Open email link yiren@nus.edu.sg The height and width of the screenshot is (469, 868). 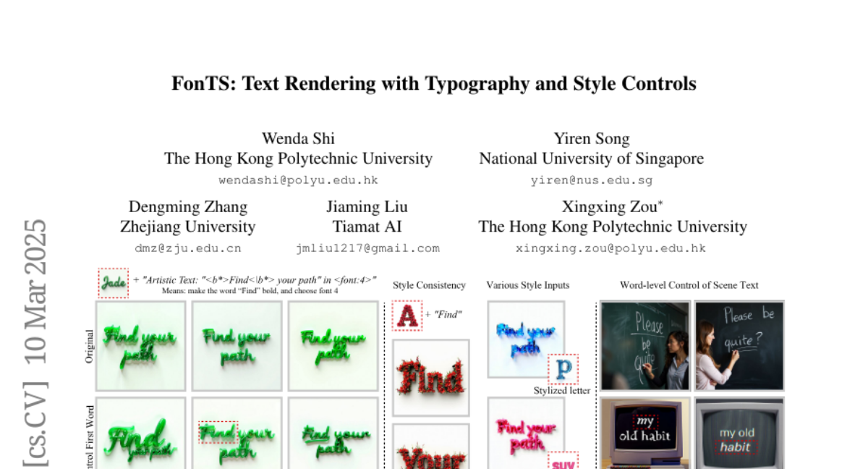(x=592, y=180)
